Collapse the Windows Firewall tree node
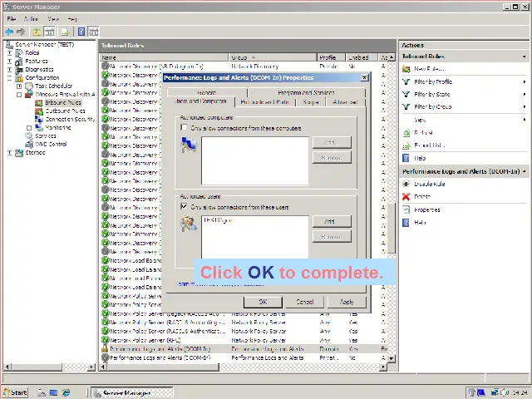 [x=19, y=95]
